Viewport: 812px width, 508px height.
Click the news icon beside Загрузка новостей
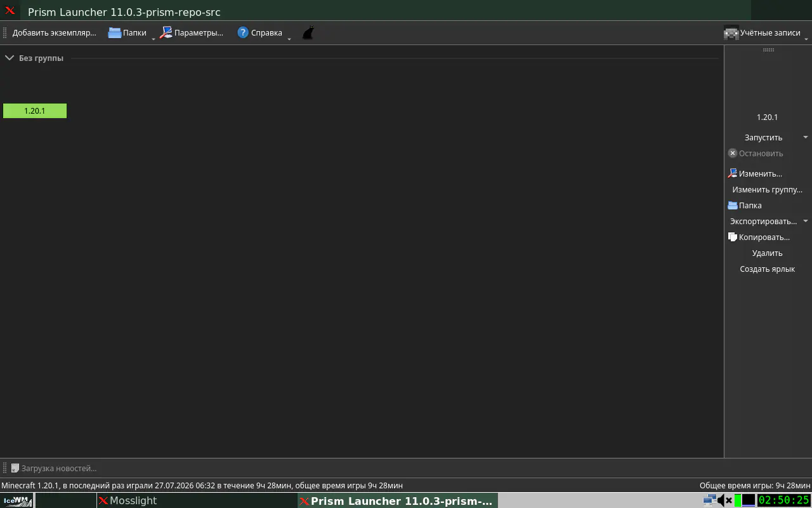[15, 468]
